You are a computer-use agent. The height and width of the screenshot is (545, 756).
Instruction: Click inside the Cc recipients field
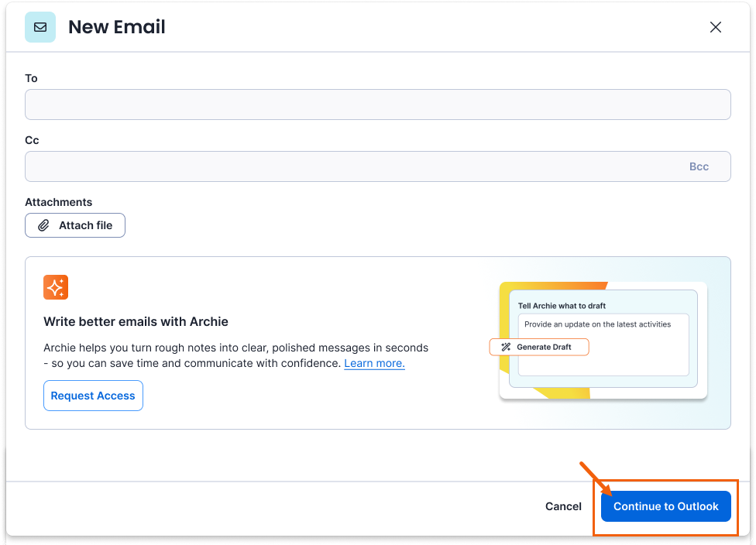[349, 166]
